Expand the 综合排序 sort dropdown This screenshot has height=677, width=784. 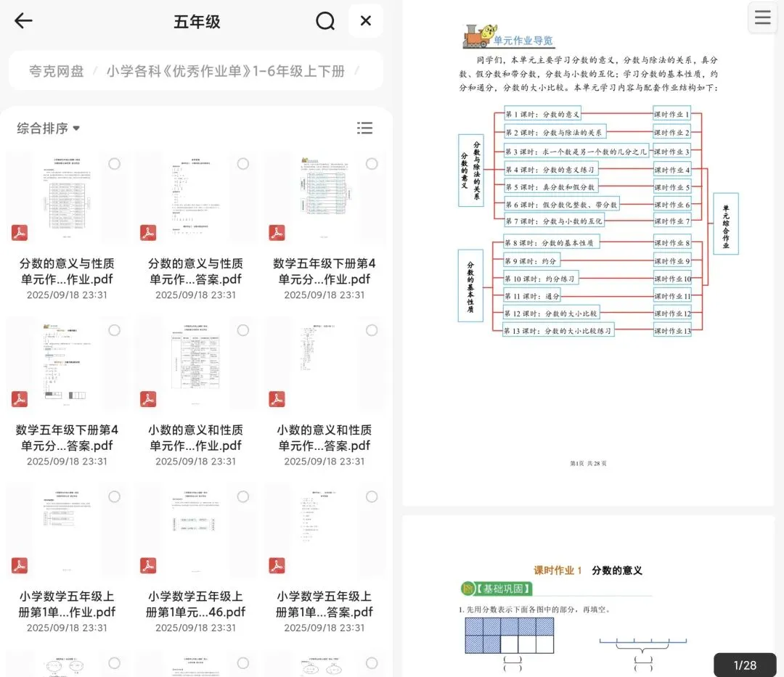pos(48,128)
